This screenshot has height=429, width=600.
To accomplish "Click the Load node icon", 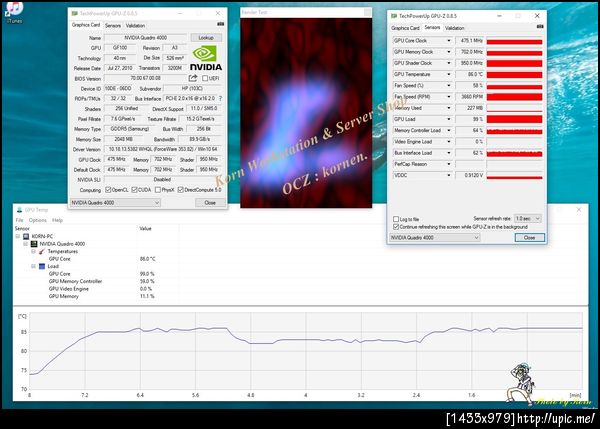I will point(42,266).
